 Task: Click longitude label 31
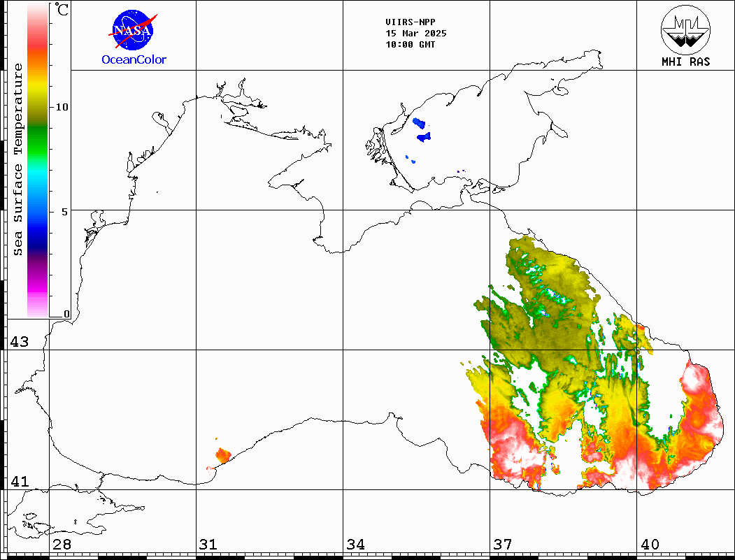208,544
